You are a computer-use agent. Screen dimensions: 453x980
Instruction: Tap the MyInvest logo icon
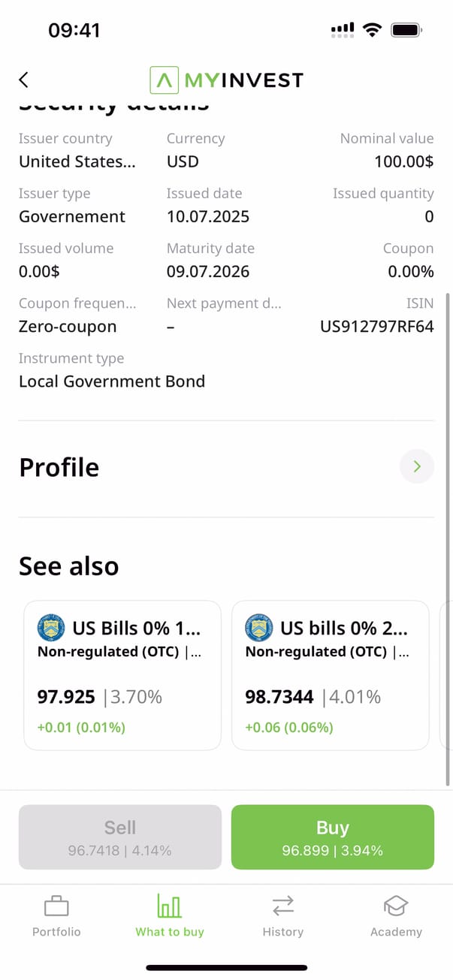165,80
